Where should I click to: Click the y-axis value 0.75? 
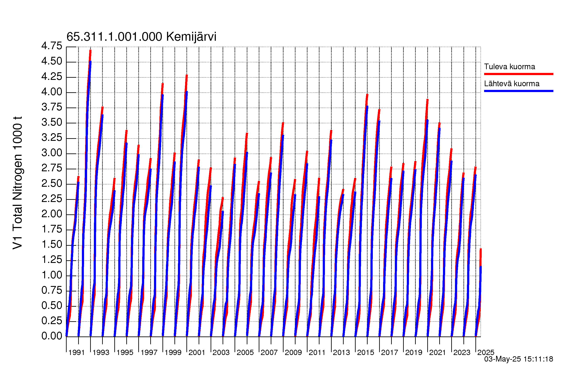click(x=52, y=290)
